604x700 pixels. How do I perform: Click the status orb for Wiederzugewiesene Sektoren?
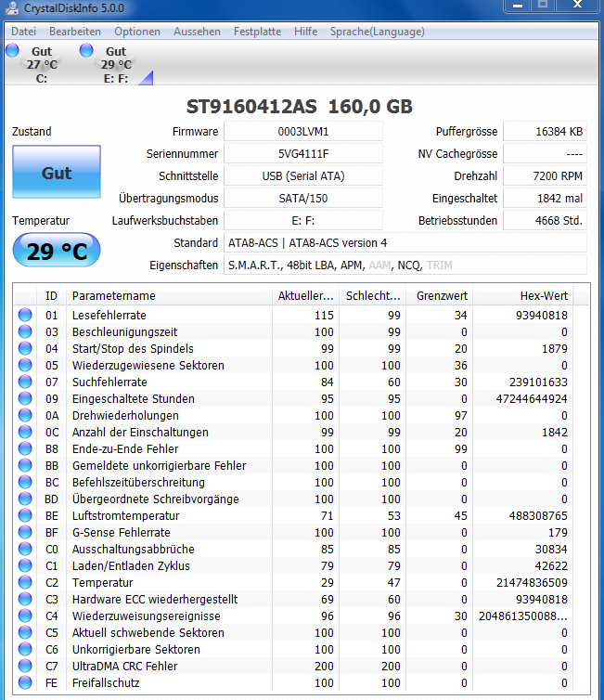25,365
